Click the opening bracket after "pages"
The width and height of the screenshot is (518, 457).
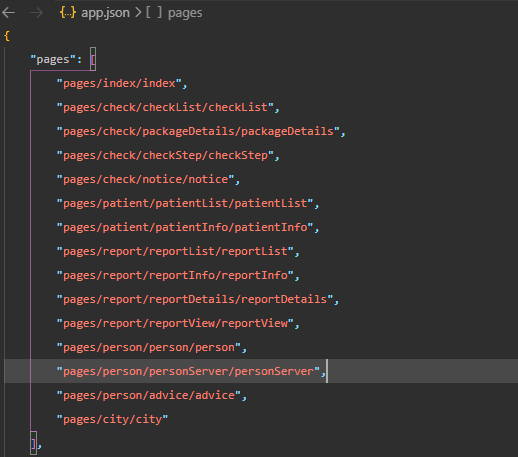[x=93, y=59]
